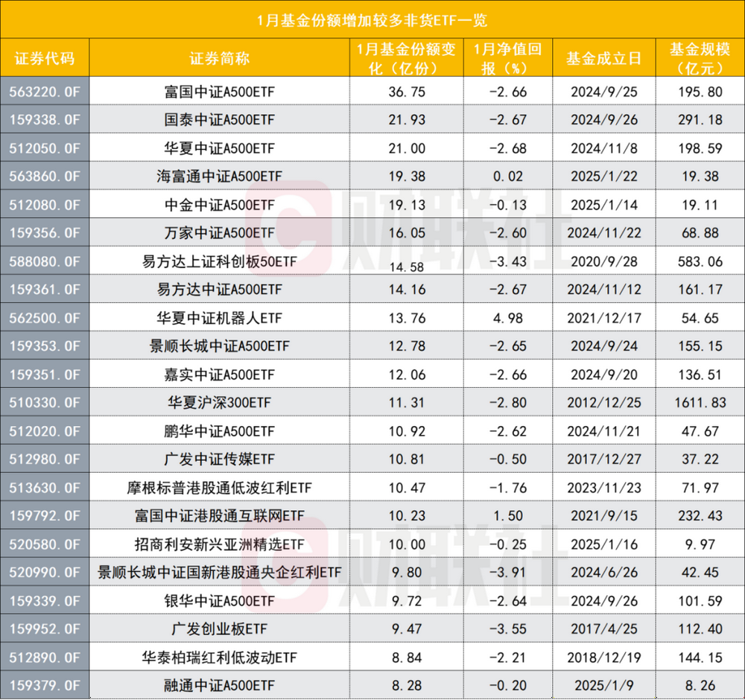Select the name '融通中证A500ETF'
Image resolution: width=745 pixels, height=700 pixels.
220,685
